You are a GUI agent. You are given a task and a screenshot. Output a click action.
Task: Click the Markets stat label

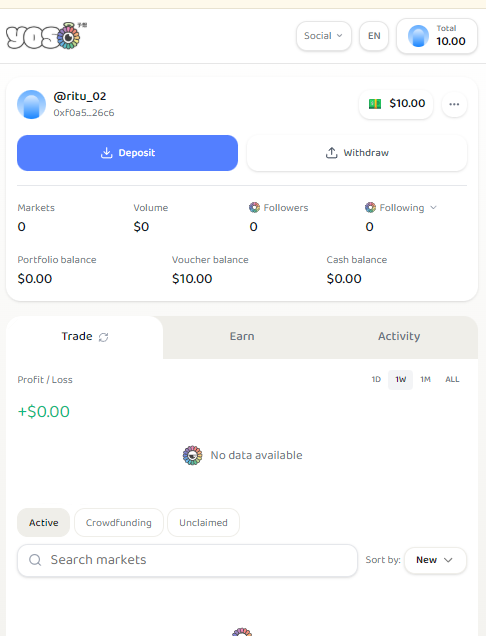click(36, 208)
